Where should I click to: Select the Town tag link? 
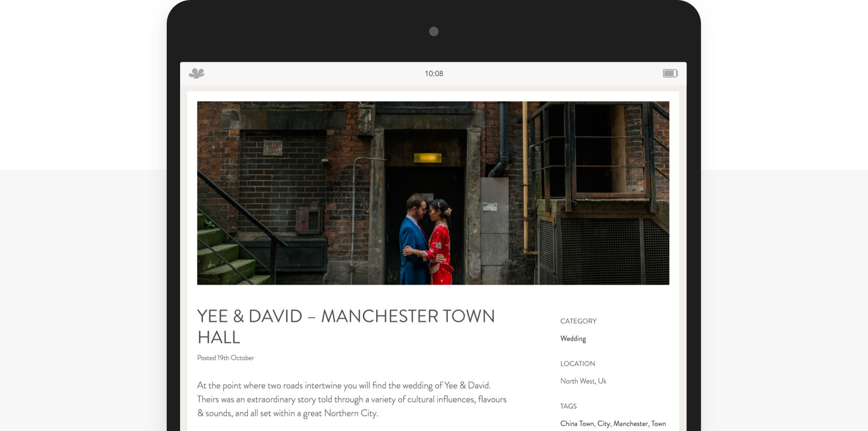click(x=659, y=424)
